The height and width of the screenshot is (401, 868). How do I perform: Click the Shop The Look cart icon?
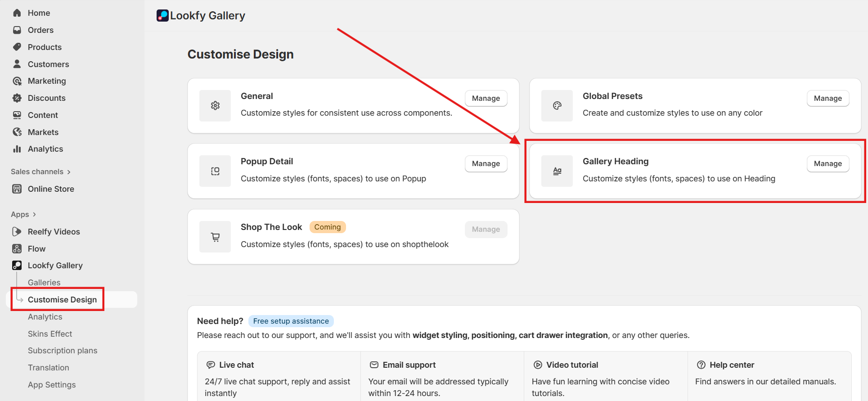pos(215,237)
